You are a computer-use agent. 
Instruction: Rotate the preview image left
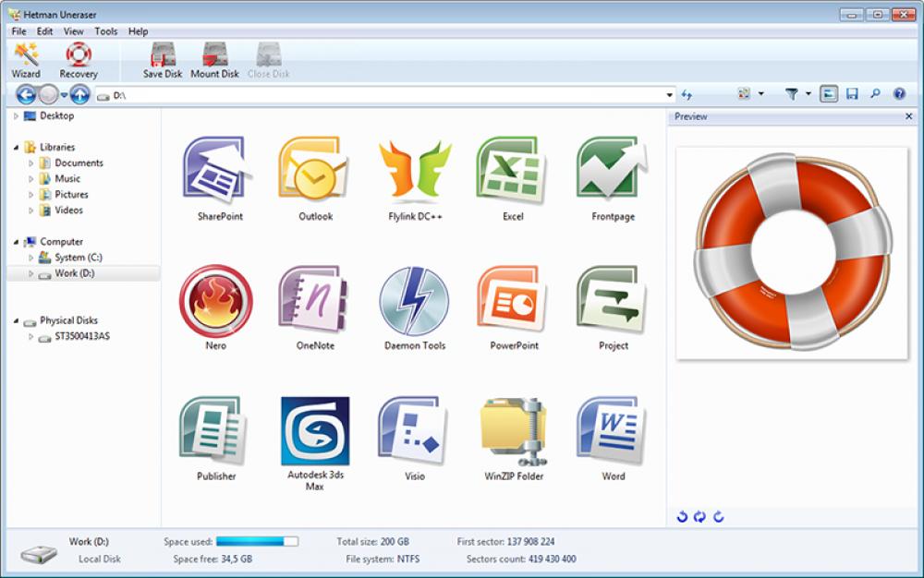click(x=684, y=518)
